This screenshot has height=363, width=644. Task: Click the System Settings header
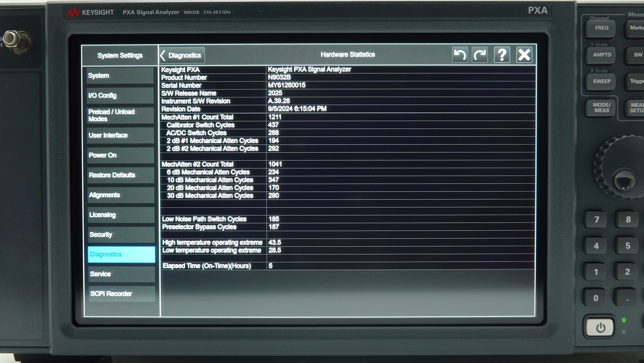120,55
